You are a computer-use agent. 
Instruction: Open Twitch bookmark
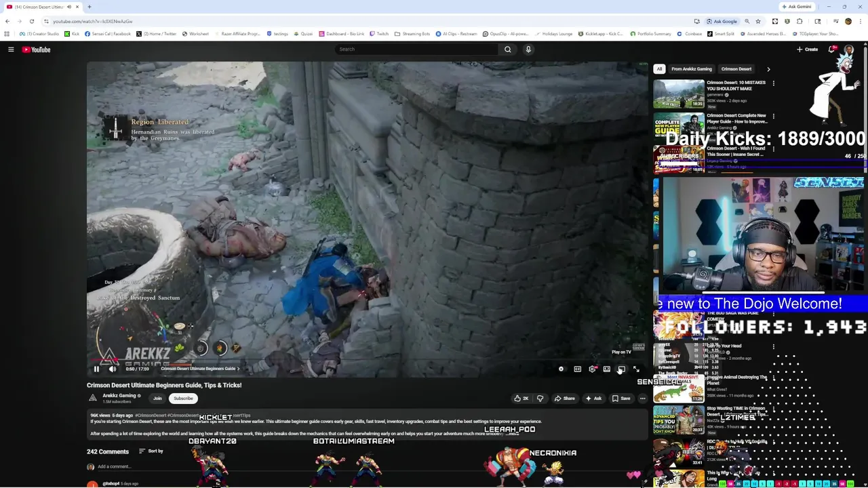(x=379, y=34)
